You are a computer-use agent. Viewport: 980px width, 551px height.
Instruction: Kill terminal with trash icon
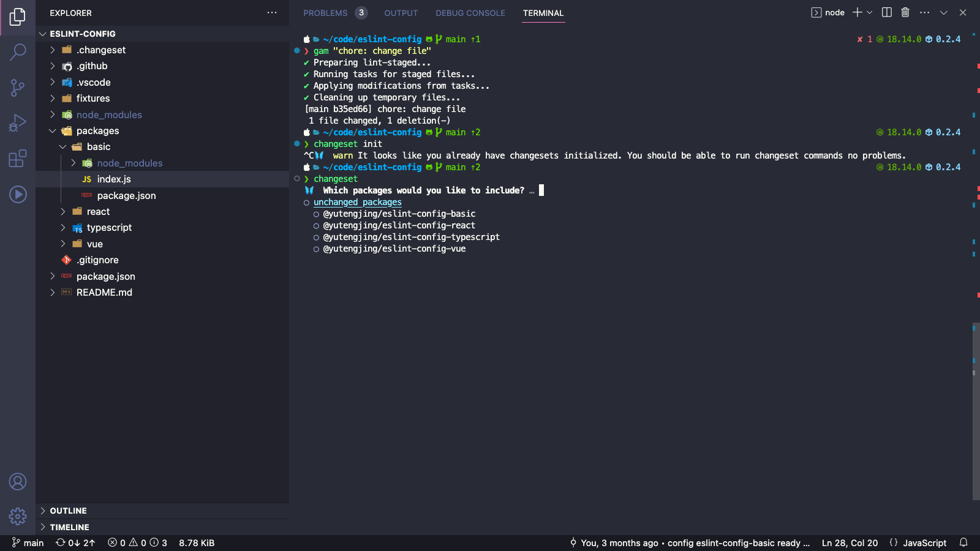tap(905, 12)
